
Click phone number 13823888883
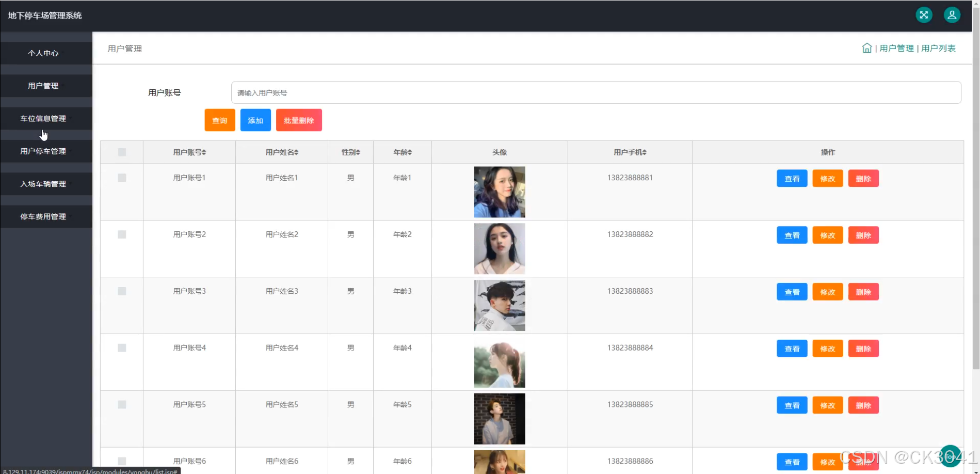point(630,291)
